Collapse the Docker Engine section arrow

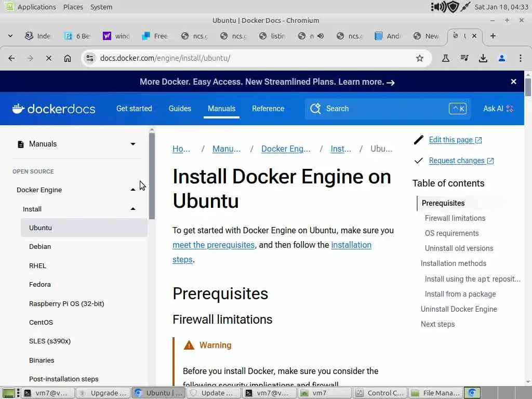tap(133, 190)
